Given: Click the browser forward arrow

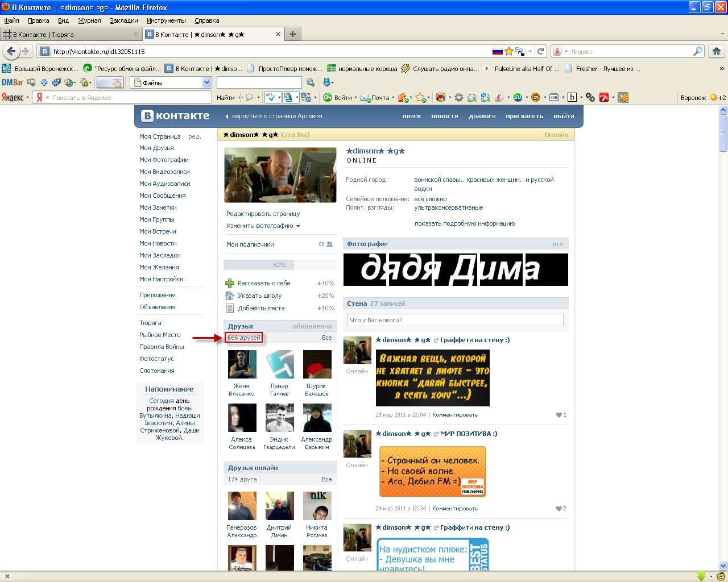Looking at the screenshot, I should coord(26,51).
